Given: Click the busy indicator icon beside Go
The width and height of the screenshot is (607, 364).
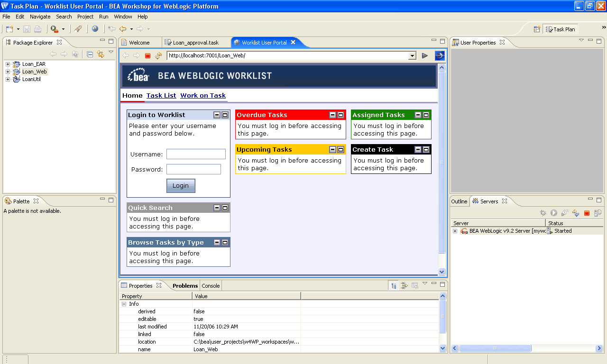Looking at the screenshot, I should click(x=440, y=55).
